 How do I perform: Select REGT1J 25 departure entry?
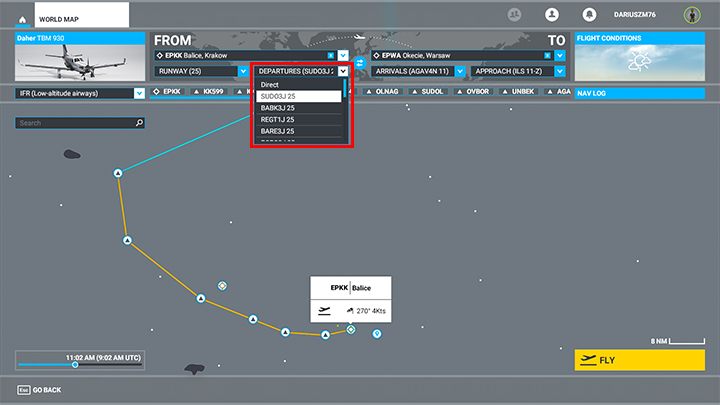tap(299, 119)
